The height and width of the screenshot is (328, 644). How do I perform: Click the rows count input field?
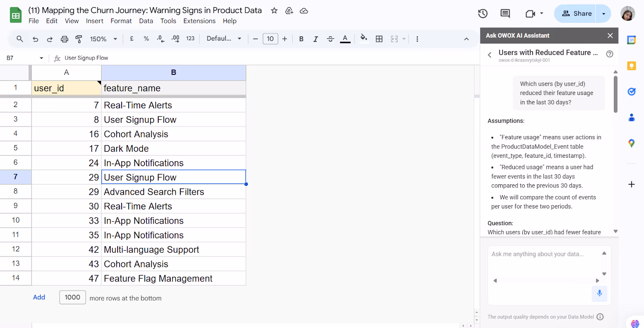point(72,297)
